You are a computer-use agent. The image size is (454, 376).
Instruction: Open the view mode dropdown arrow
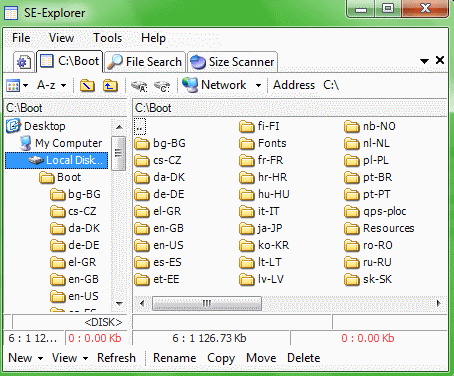(x=25, y=86)
